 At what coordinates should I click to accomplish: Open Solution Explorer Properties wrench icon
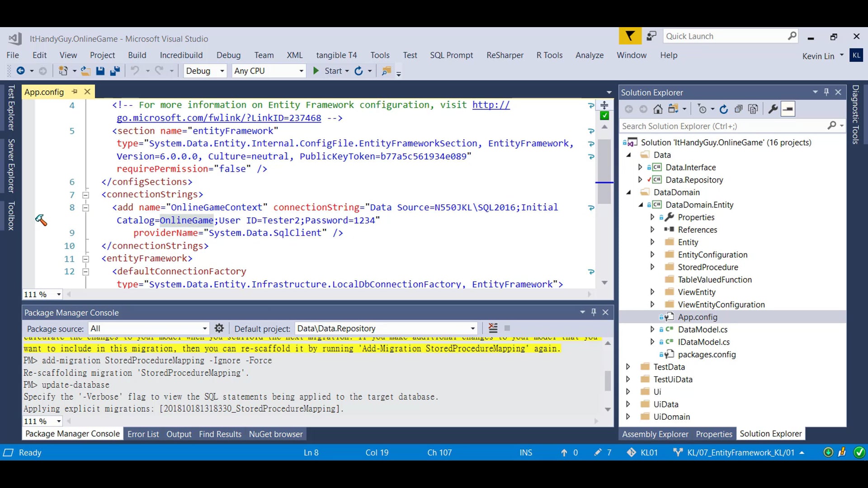click(x=773, y=109)
